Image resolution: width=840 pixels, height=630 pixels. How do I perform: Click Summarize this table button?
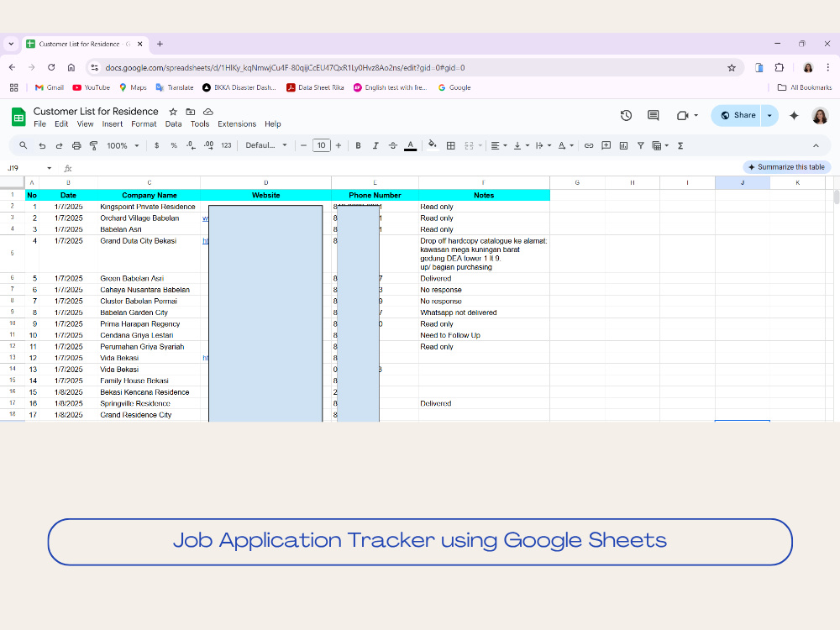click(x=786, y=167)
